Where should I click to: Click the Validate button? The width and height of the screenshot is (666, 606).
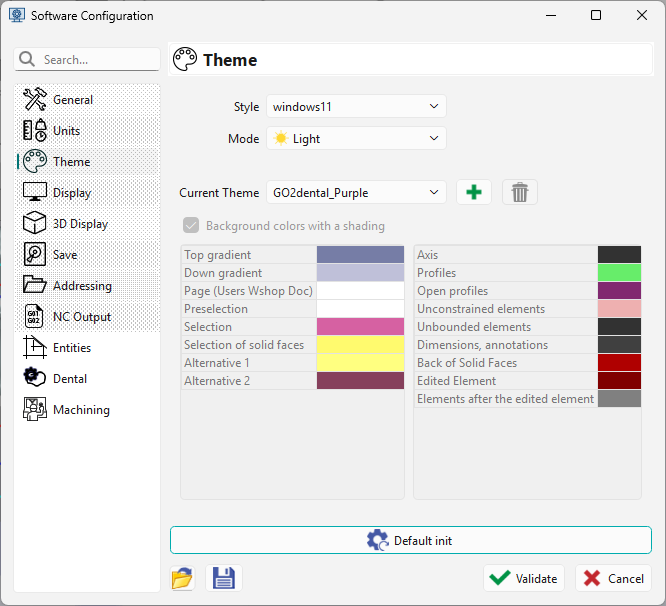pyautogui.click(x=524, y=578)
